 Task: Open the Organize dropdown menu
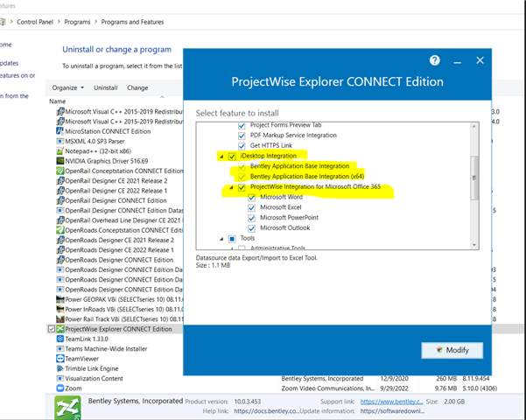click(67, 87)
